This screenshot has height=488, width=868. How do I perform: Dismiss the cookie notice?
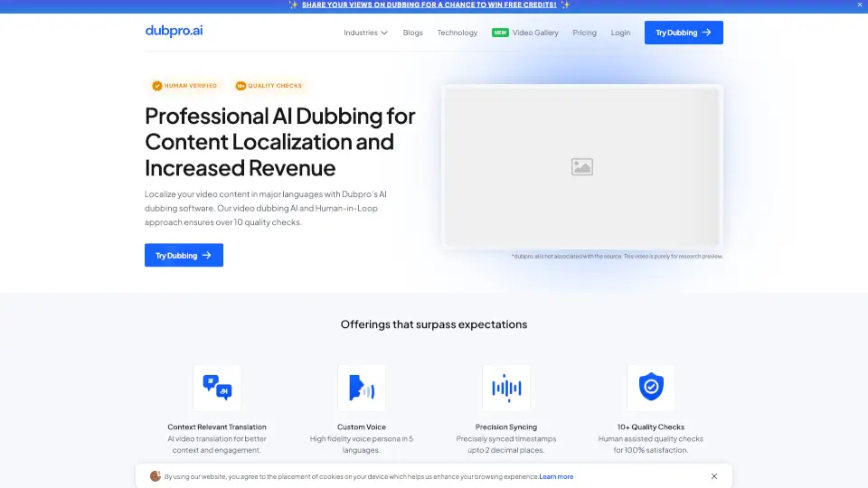714,476
